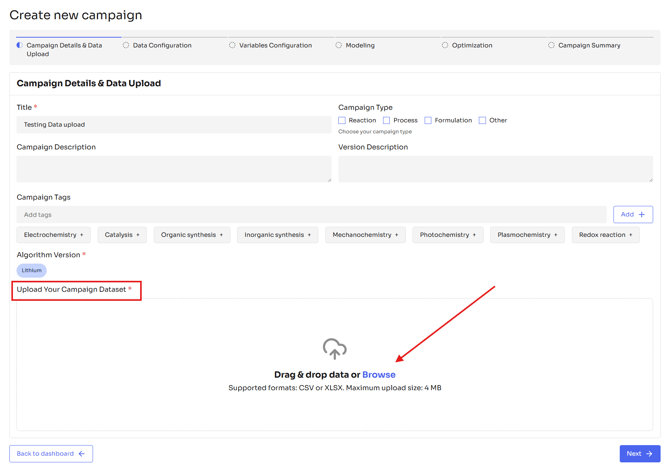Image resolution: width=670 pixels, height=471 pixels.
Task: Click 'Choose your campaign type' hint text
Action: click(x=375, y=132)
